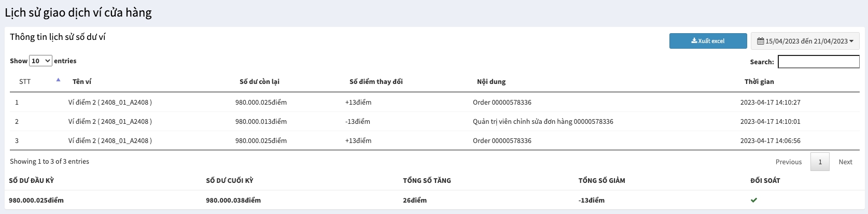Open the Show entries count dropdown
Screen dimensions: 868x214
(40, 61)
